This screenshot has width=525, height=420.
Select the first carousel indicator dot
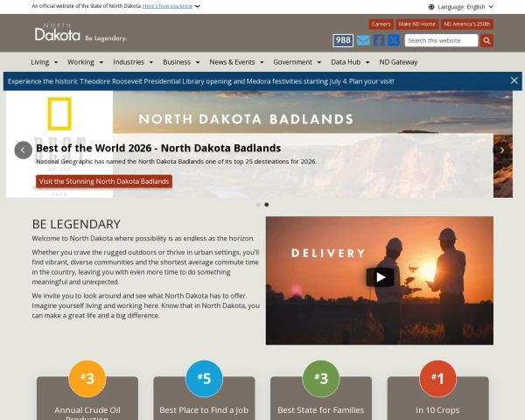click(x=258, y=205)
